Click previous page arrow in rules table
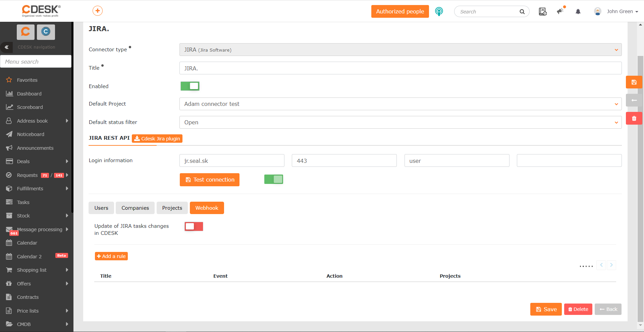644x332 pixels. tap(601, 265)
